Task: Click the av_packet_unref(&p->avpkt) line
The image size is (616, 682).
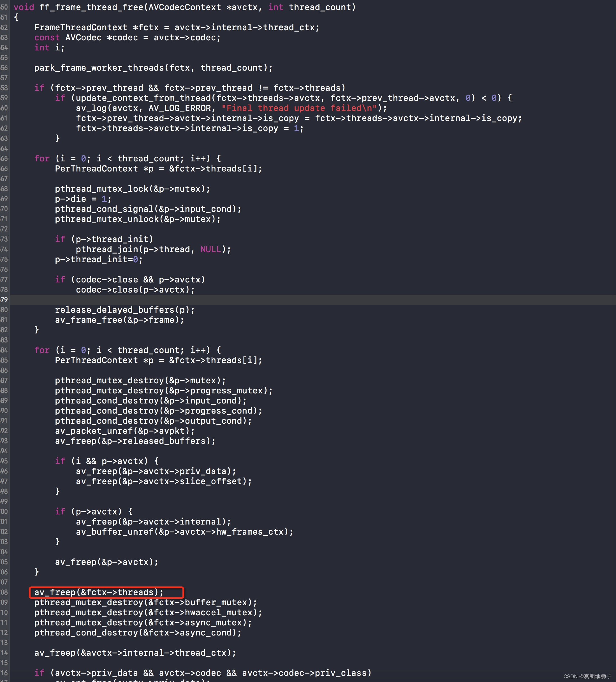Action: tap(125, 431)
